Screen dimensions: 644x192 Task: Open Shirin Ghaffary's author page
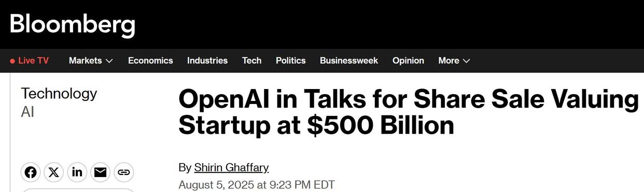pyautogui.click(x=231, y=168)
